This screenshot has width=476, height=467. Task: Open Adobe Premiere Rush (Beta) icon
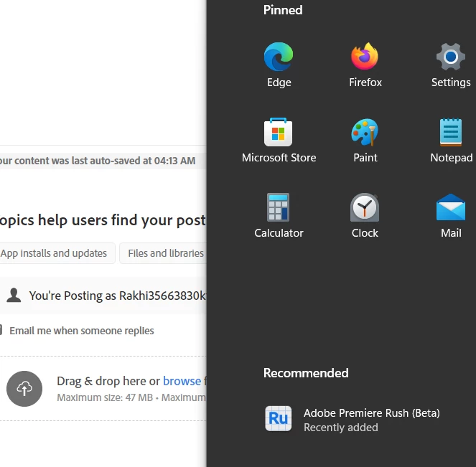pyautogui.click(x=279, y=419)
